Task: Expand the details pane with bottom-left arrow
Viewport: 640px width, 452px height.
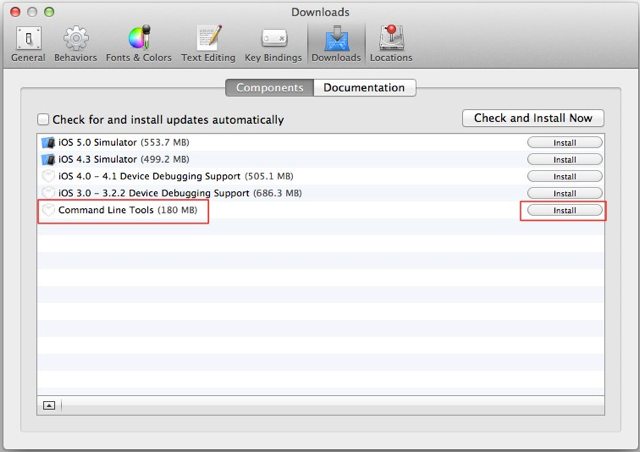Action: coord(49,404)
